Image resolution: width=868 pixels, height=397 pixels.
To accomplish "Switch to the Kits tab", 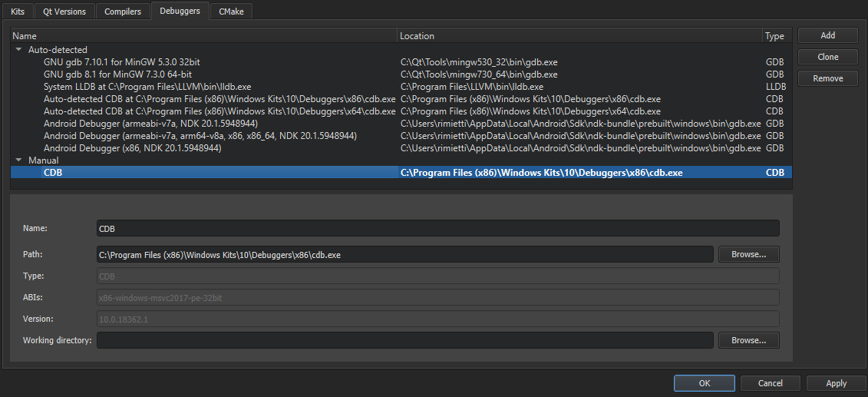I will coord(18,12).
